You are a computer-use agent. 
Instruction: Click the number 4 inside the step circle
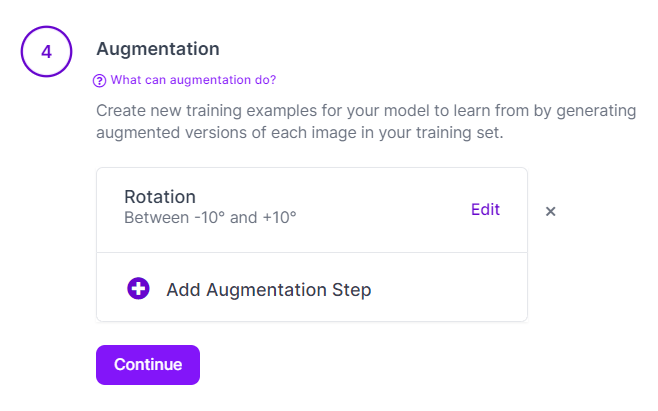point(46,53)
